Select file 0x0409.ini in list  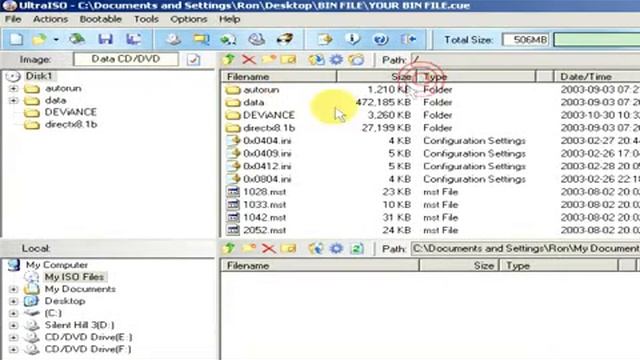(267, 153)
